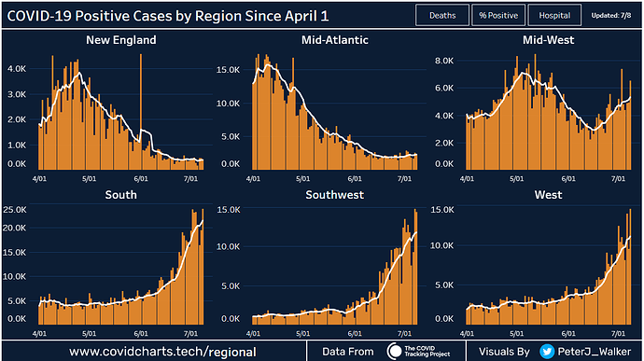
Task: Select the West chart title
Action: 548,195
